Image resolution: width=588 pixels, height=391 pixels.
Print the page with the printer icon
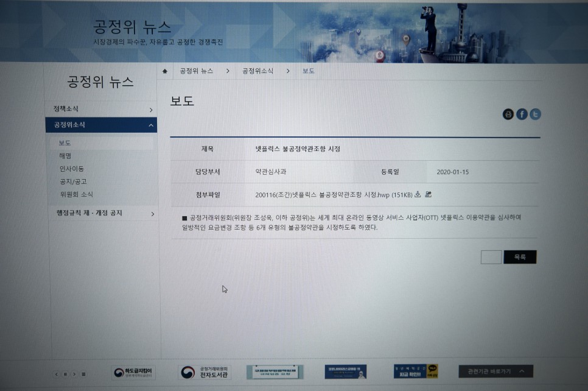click(x=508, y=114)
